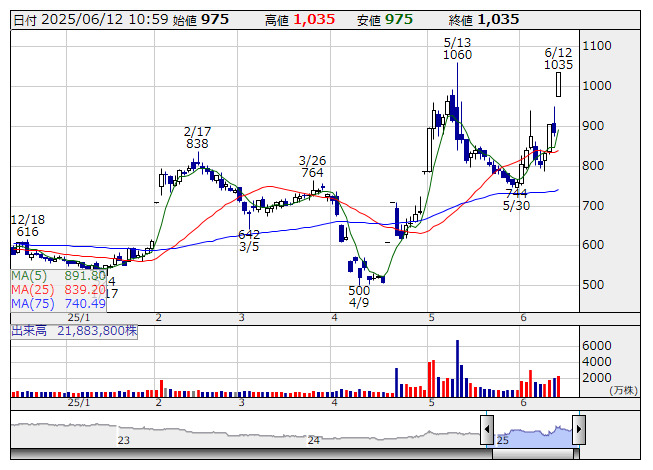Click the 3/26 764 high label
The image size is (653, 470).
pos(312,167)
